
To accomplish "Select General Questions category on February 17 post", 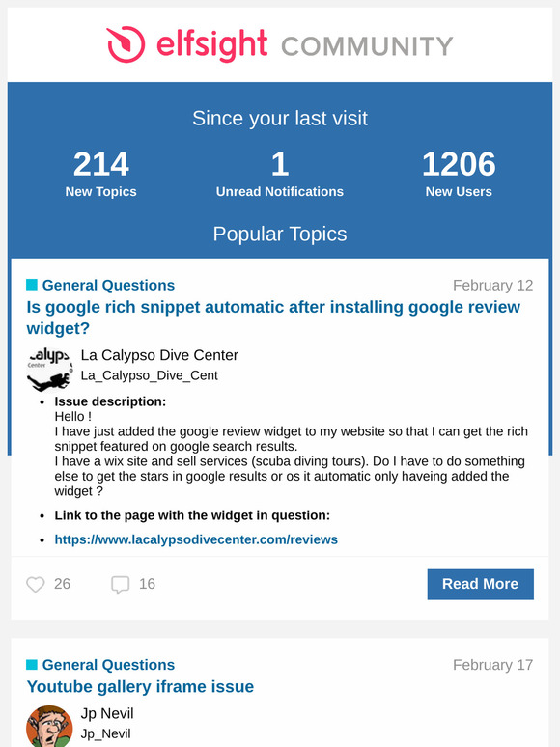I will click(x=108, y=665).
